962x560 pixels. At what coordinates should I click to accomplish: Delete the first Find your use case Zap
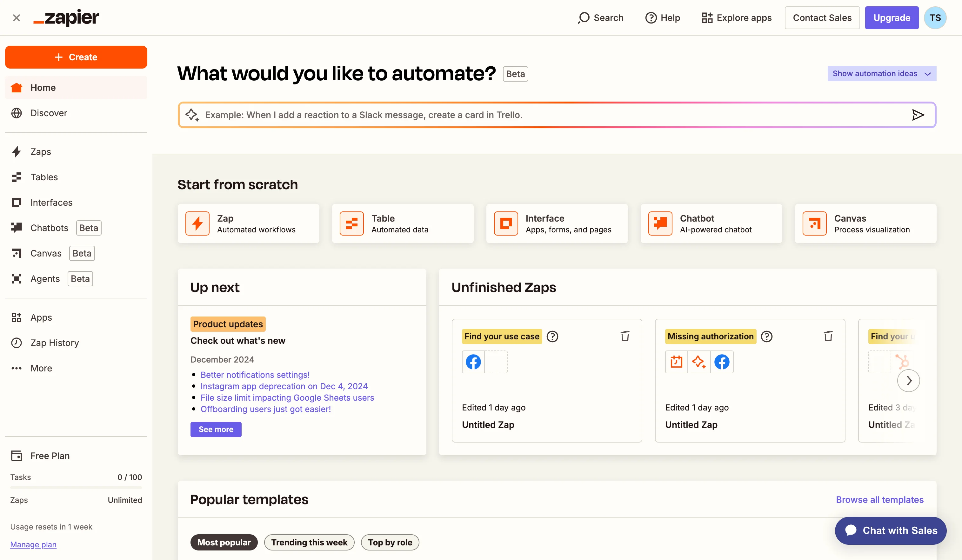point(625,336)
